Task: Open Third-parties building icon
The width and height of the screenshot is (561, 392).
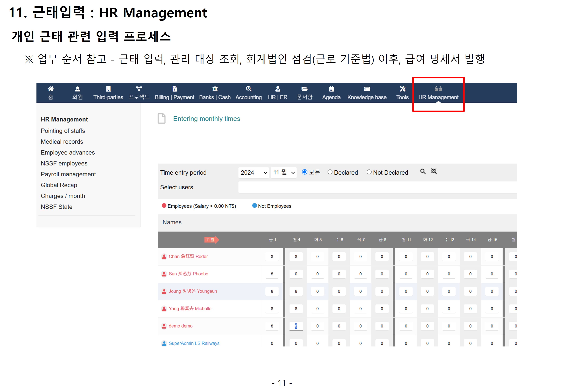Action: 108,89
